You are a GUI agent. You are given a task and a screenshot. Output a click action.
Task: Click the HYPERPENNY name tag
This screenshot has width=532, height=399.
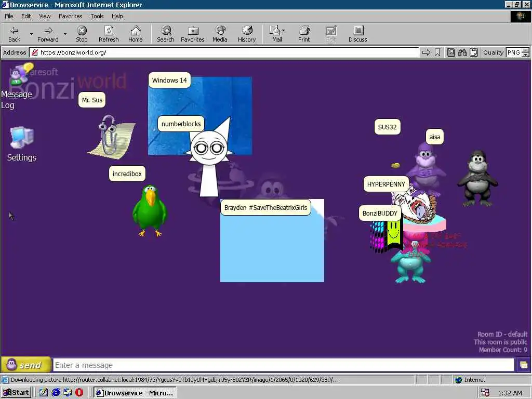[x=386, y=184]
